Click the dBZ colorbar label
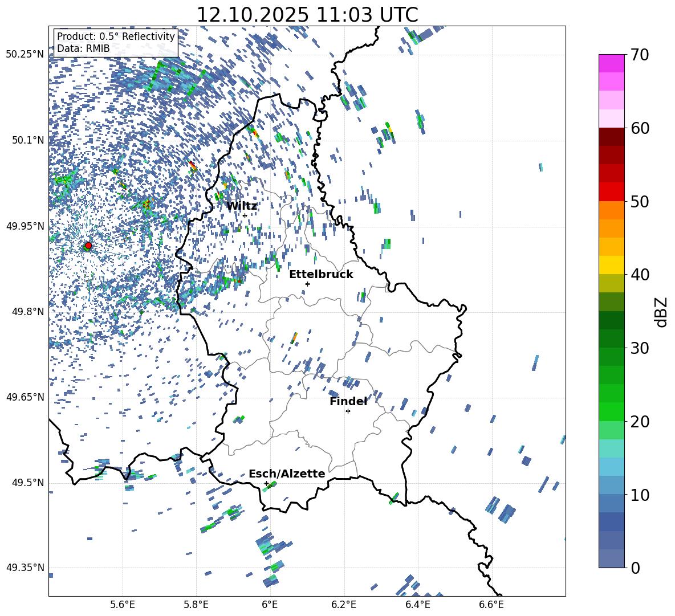 662,312
